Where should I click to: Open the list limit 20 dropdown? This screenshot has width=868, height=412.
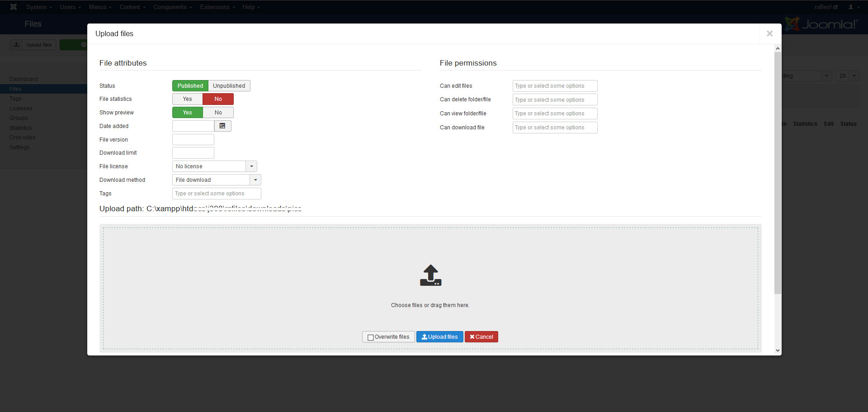847,76
